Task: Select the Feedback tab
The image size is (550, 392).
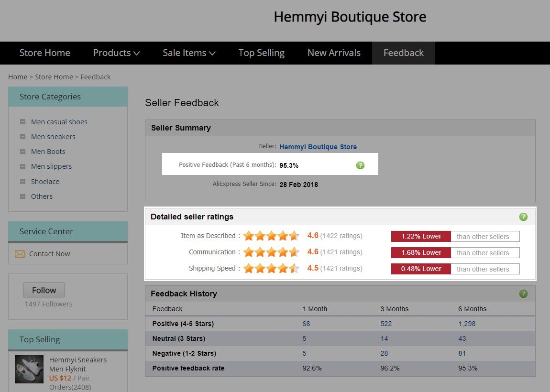Action: 403,53
